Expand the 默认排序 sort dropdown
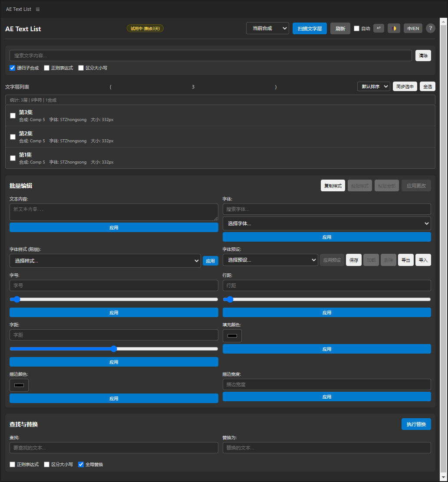 (373, 86)
